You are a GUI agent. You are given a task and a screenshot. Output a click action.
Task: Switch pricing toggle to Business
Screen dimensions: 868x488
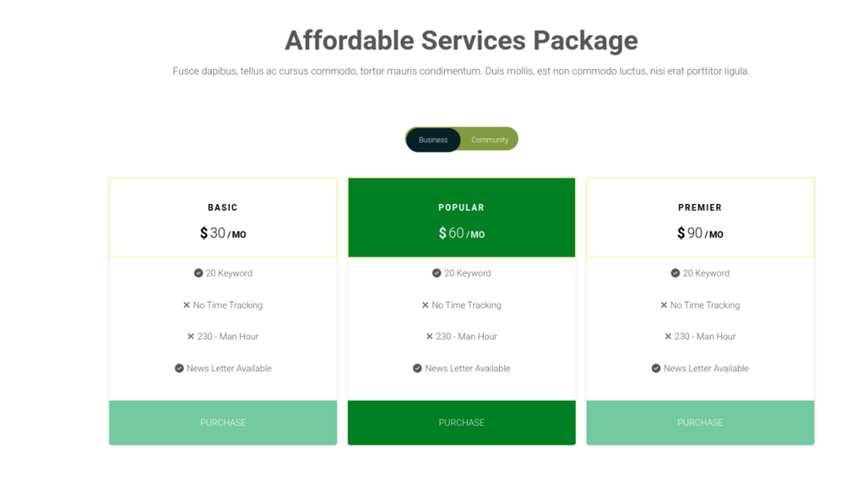pyautogui.click(x=434, y=140)
